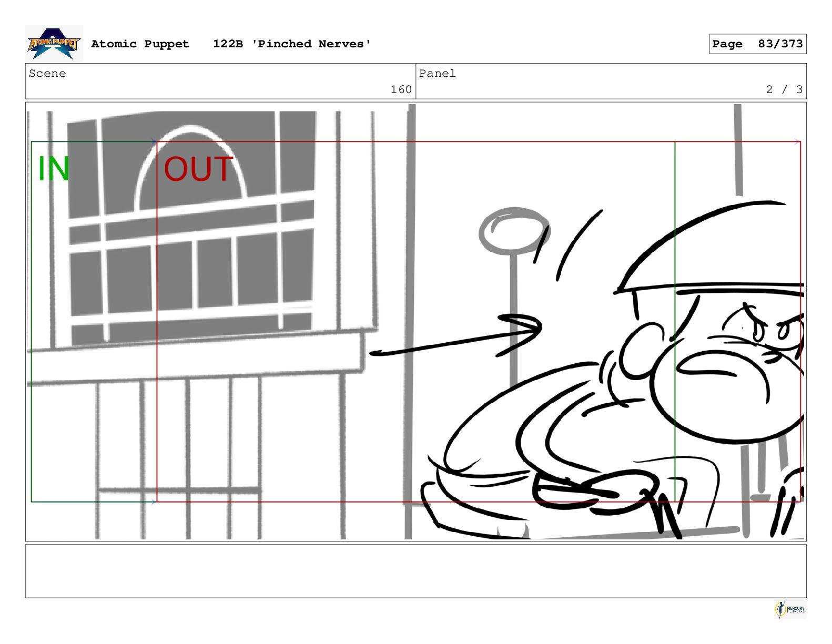This screenshot has width=832, height=644.
Task: Click the storyboard panel drawing
Action: tap(416, 322)
